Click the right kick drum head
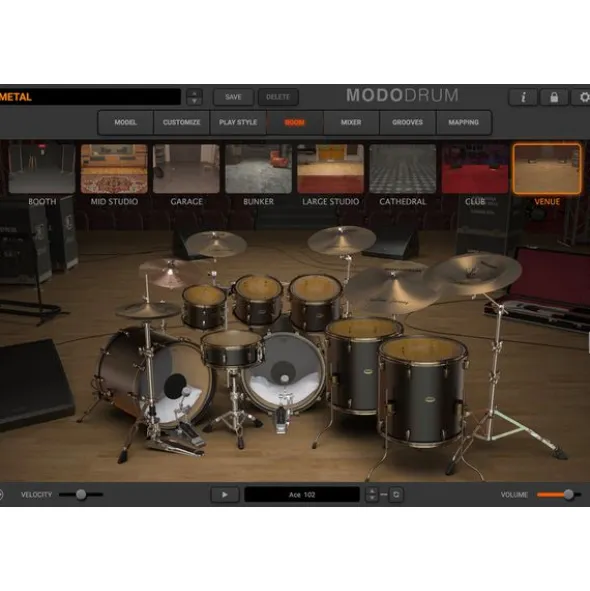The image size is (590, 591). [283, 372]
